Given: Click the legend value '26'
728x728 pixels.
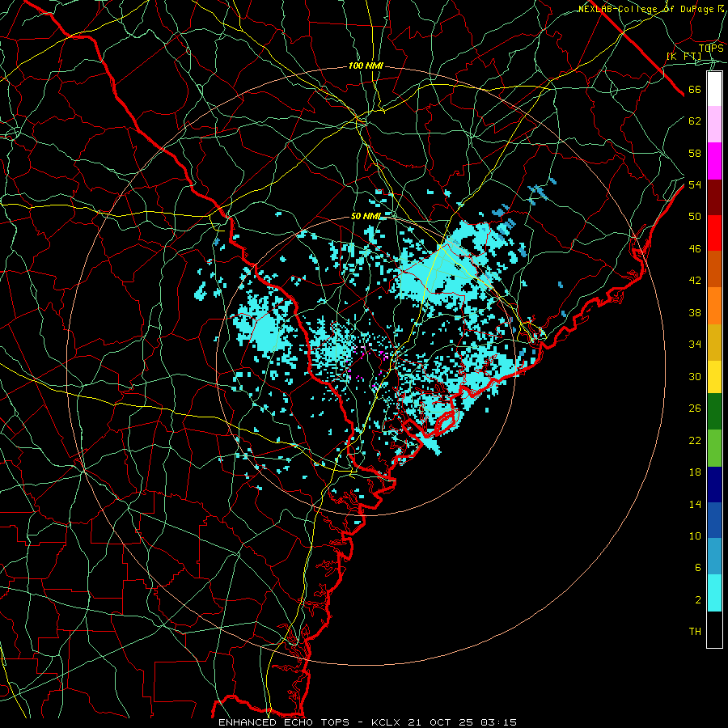Looking at the screenshot, I should [x=695, y=408].
